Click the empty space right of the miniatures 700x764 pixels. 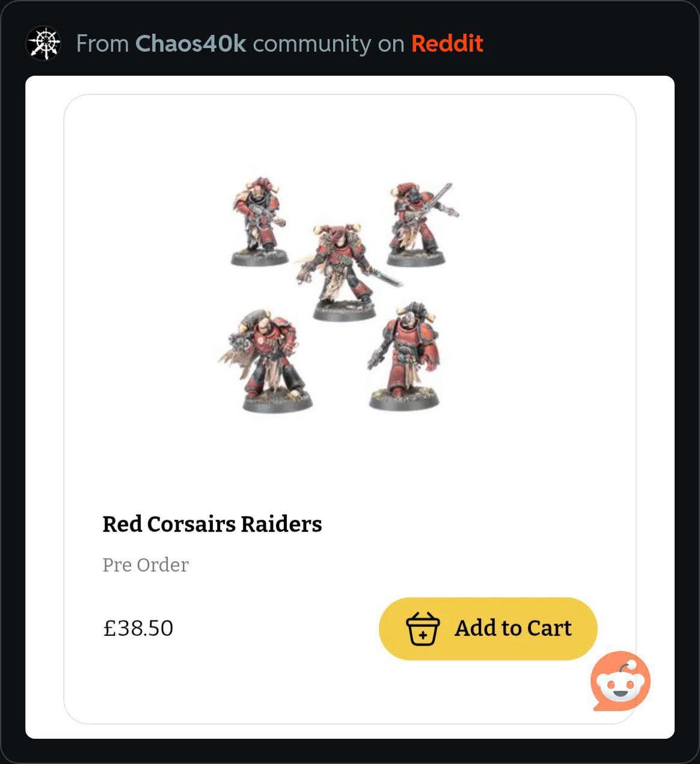541,295
